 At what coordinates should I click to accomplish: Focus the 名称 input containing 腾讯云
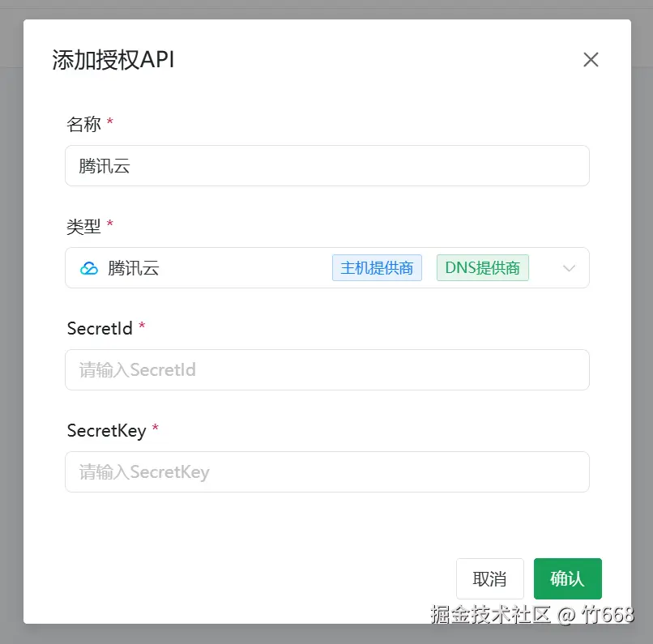(x=326, y=166)
